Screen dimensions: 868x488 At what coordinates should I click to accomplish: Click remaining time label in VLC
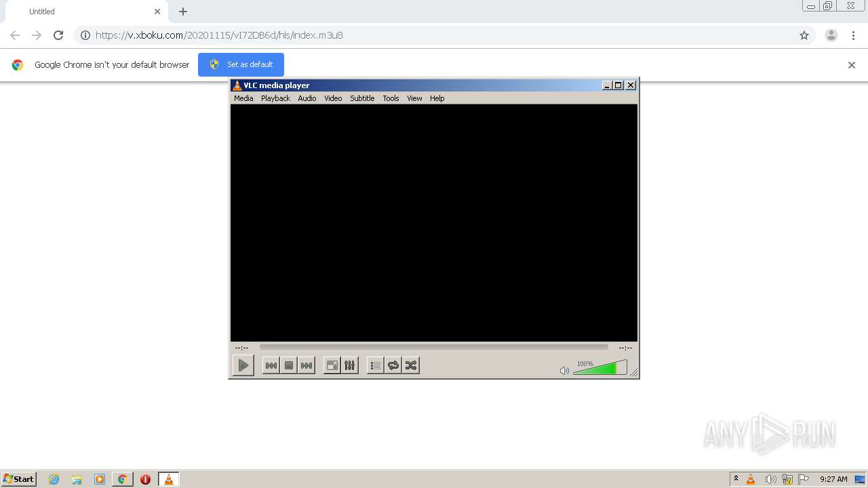click(625, 348)
